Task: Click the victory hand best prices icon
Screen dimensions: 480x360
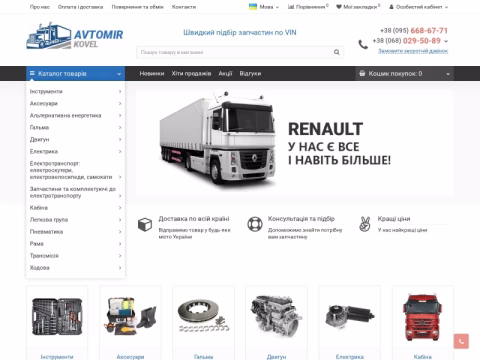Action: (365, 224)
